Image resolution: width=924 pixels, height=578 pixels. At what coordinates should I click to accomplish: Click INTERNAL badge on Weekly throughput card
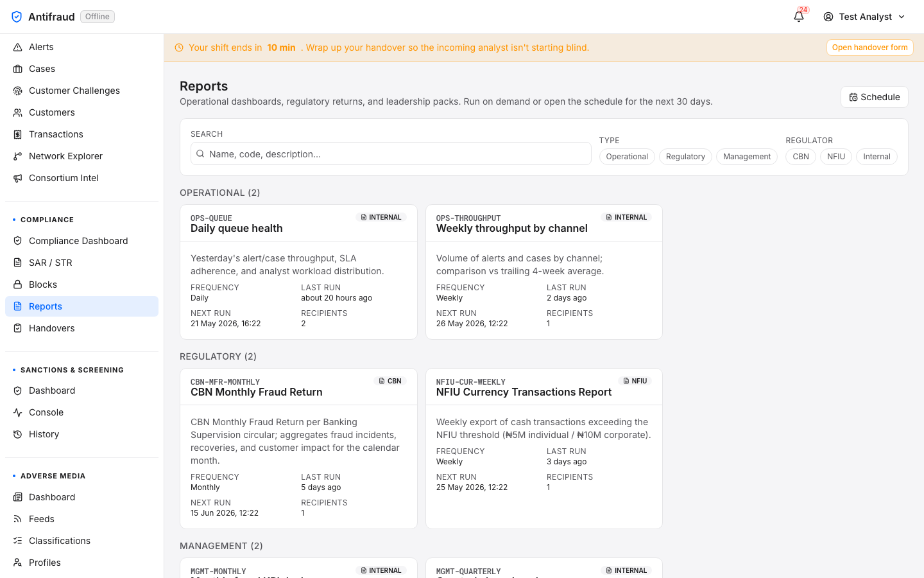pyautogui.click(x=626, y=217)
